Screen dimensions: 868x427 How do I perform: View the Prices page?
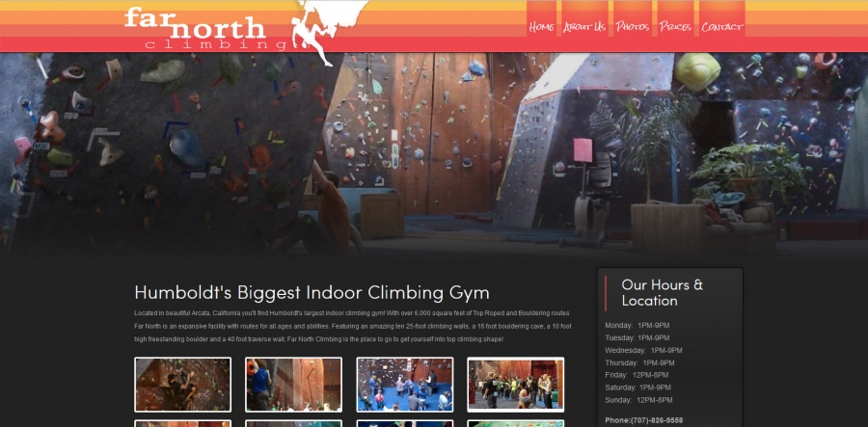pos(675,26)
